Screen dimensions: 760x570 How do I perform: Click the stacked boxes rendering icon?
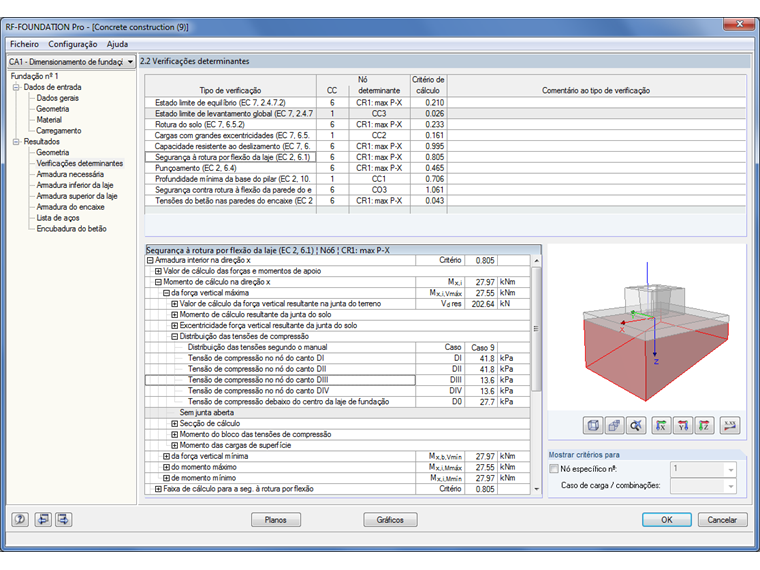(x=614, y=426)
